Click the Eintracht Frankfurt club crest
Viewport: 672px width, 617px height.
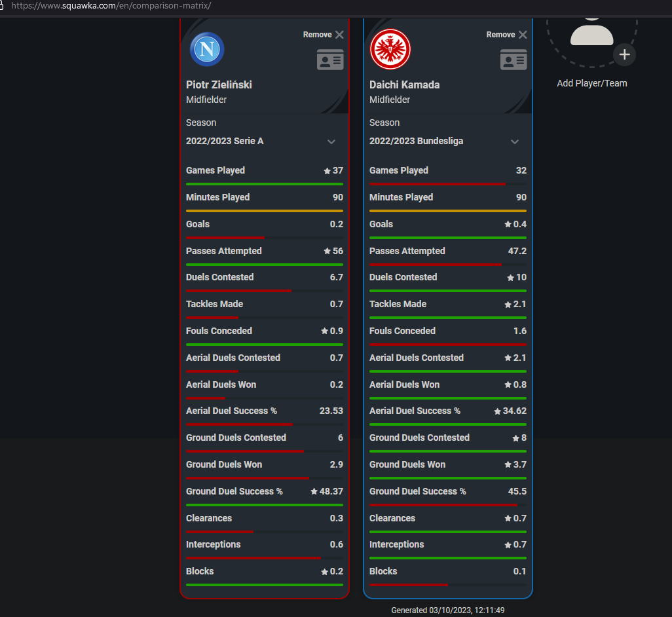(x=390, y=49)
